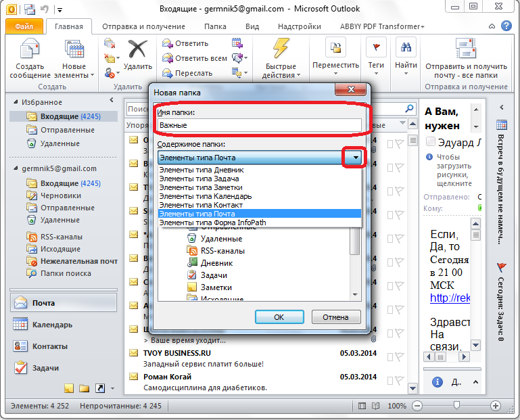Image resolution: width=520 pixels, height=420 pixels.
Task: Minimize the navigation pane chevron
Action: 112,100
